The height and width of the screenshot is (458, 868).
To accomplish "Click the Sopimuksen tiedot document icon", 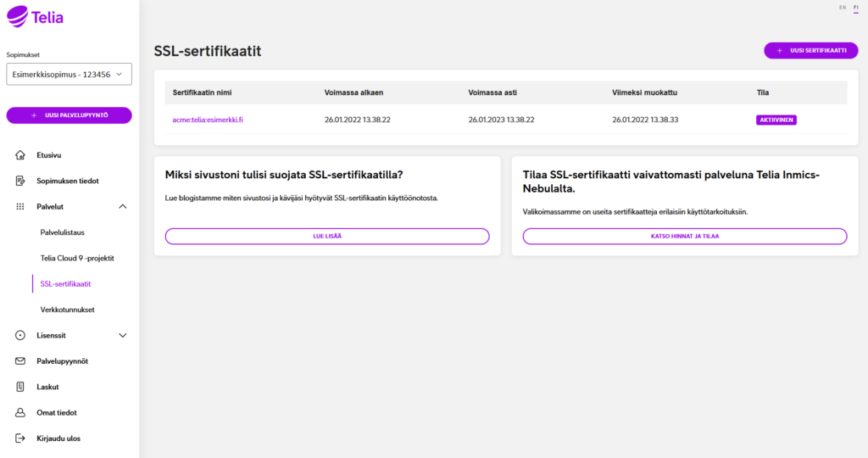I will 20,181.
